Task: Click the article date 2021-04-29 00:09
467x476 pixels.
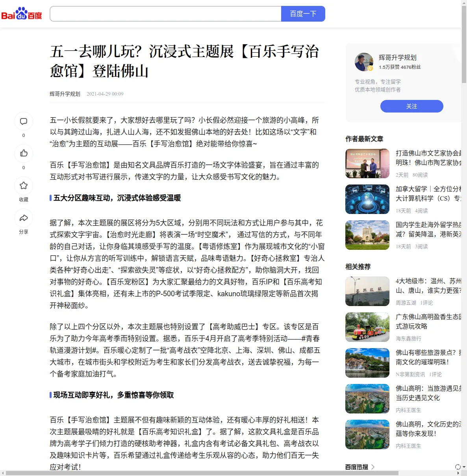Action: point(105,94)
